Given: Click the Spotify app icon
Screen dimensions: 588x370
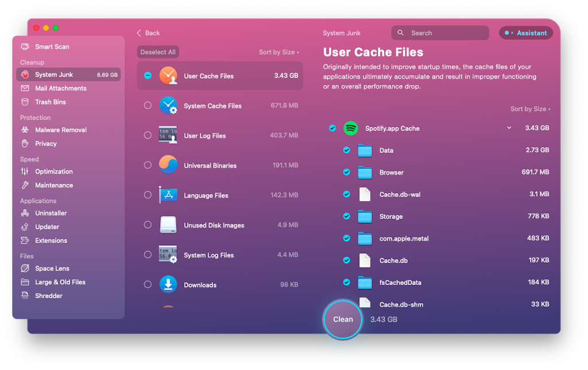Looking at the screenshot, I should click(x=351, y=128).
